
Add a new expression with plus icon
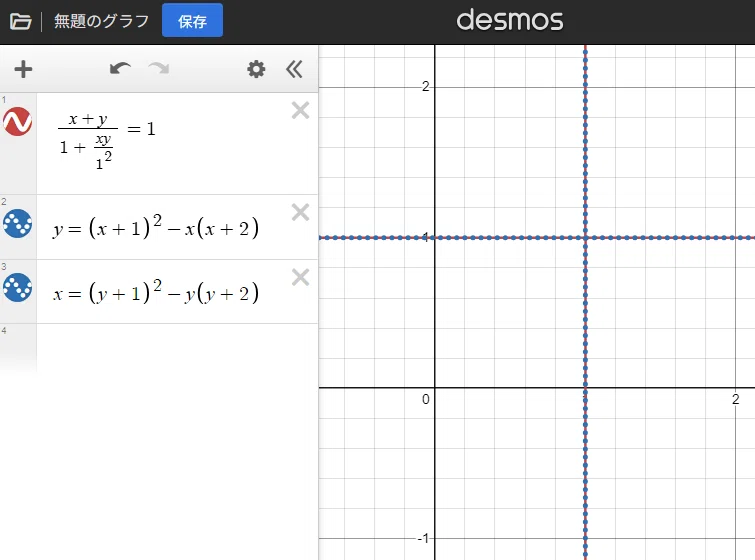[23, 69]
